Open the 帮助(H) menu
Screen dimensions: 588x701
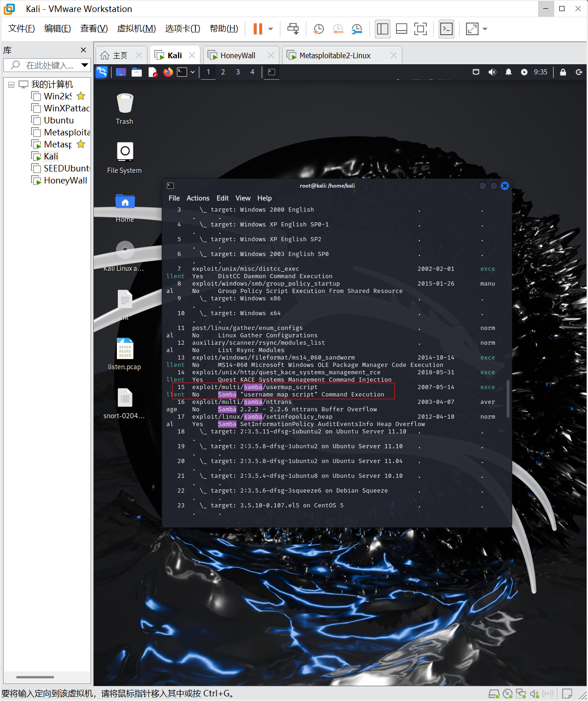tap(224, 29)
